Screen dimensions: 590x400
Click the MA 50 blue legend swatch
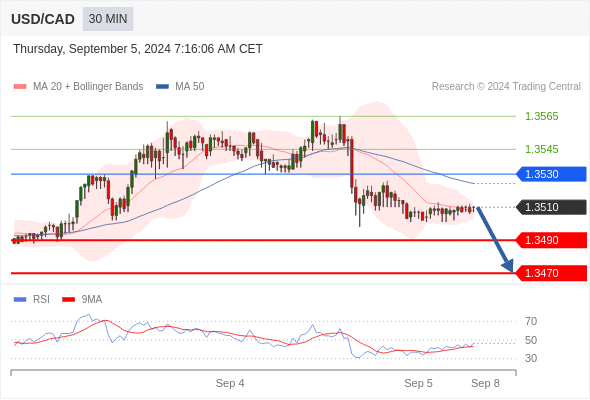[163, 87]
